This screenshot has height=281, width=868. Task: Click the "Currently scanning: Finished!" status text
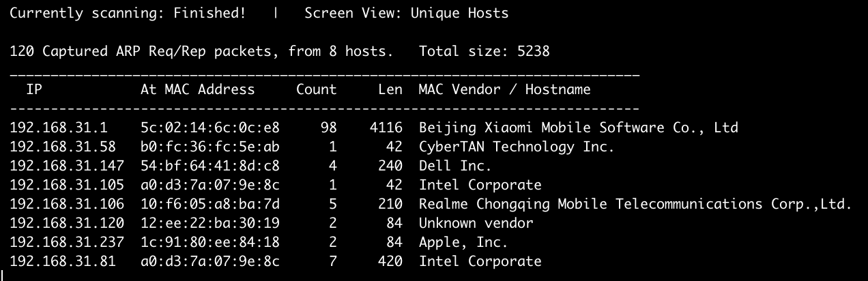pyautogui.click(x=128, y=13)
